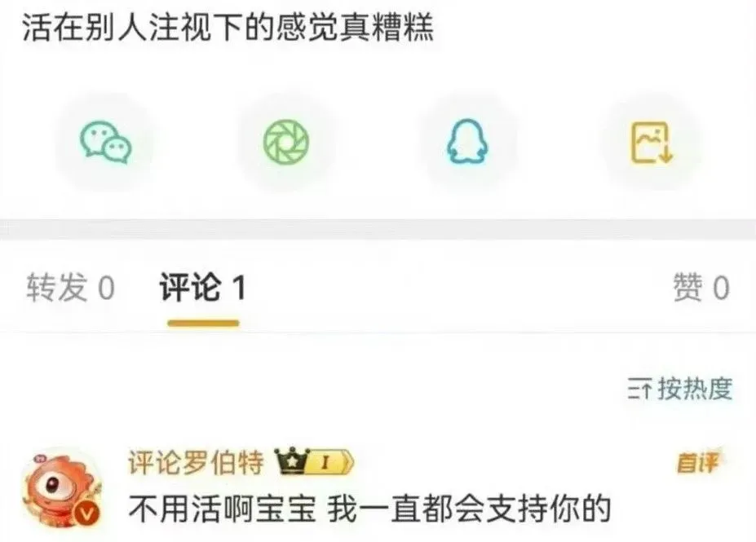Share to WeChat Moments shutter icon
The height and width of the screenshot is (542, 756).
[x=286, y=143]
